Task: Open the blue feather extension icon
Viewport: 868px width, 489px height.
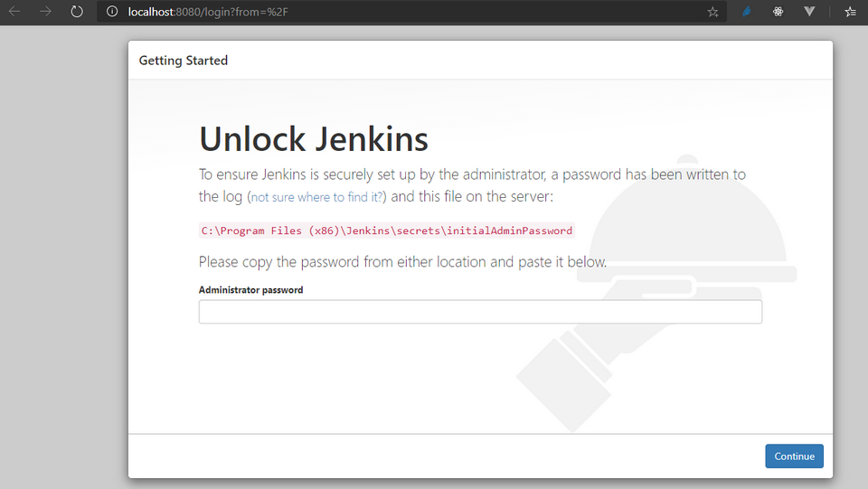Action: (747, 11)
